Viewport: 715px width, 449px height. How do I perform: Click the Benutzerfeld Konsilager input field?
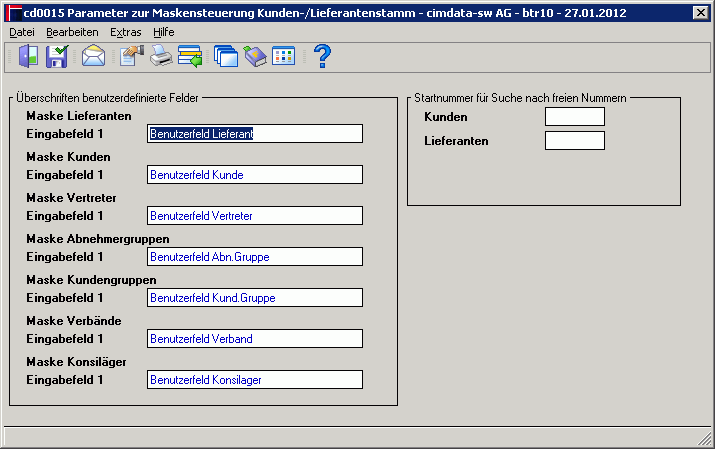point(255,380)
